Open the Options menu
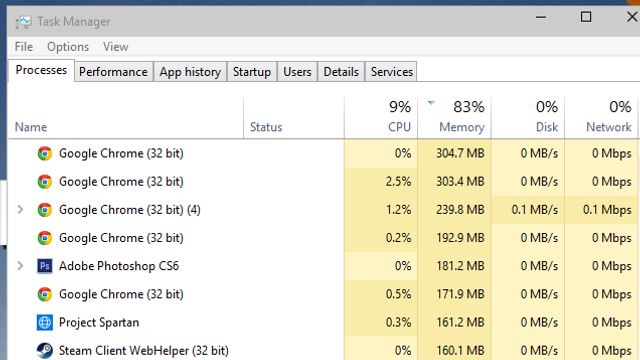 (68, 47)
